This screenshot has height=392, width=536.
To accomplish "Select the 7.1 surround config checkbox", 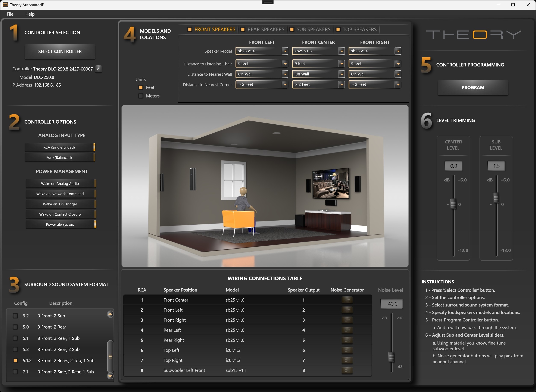I will [15, 372].
